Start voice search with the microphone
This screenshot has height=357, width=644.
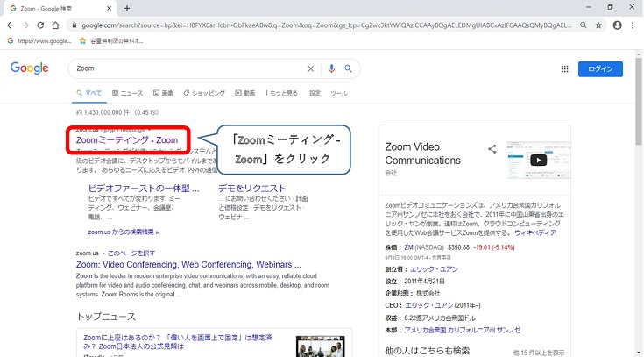click(331, 68)
